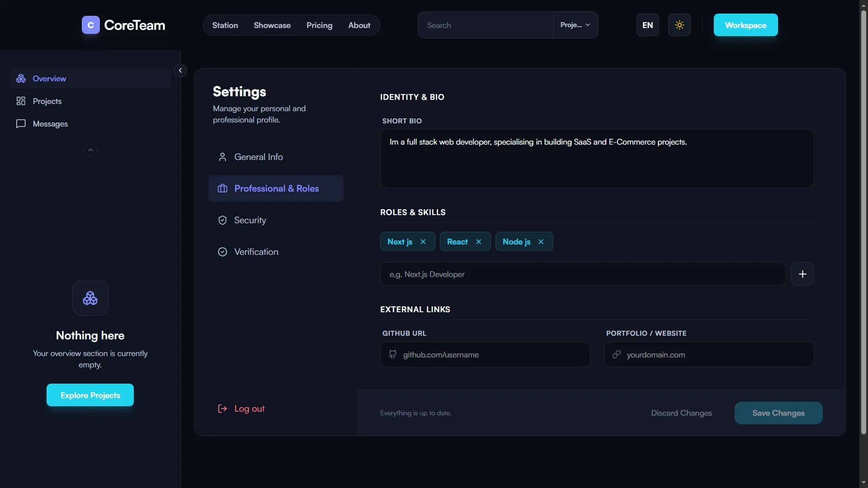Click the link icon in portfolio field
The width and height of the screenshot is (868, 488).
(x=617, y=355)
